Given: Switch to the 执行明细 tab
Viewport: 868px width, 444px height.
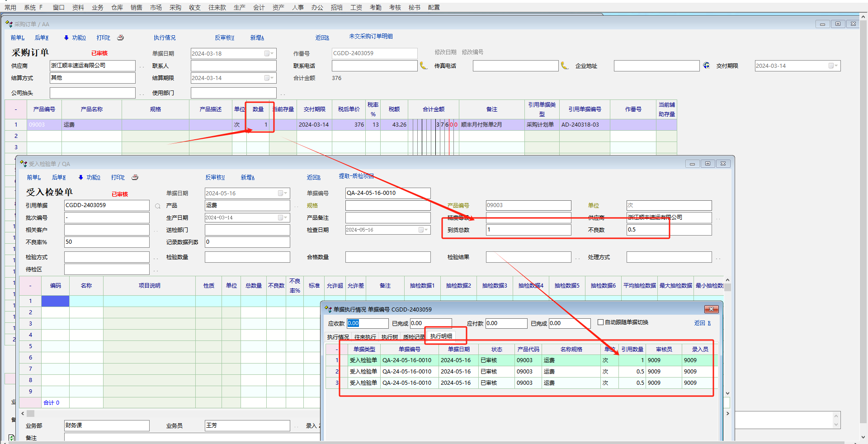Looking at the screenshot, I should 441,336.
